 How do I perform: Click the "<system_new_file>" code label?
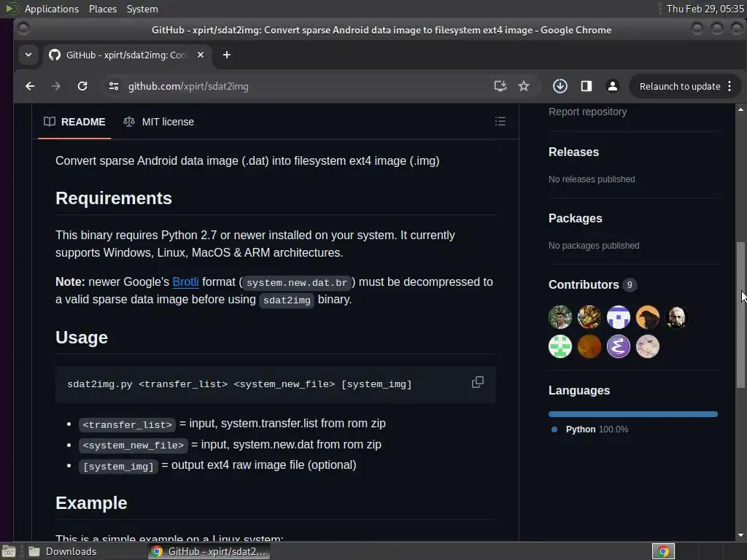[x=133, y=446]
